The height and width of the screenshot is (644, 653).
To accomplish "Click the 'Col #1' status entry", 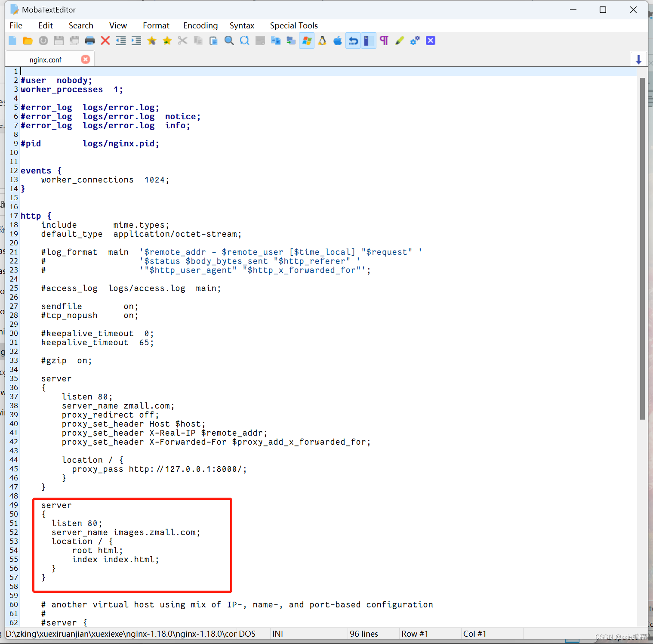I will click(x=474, y=634).
